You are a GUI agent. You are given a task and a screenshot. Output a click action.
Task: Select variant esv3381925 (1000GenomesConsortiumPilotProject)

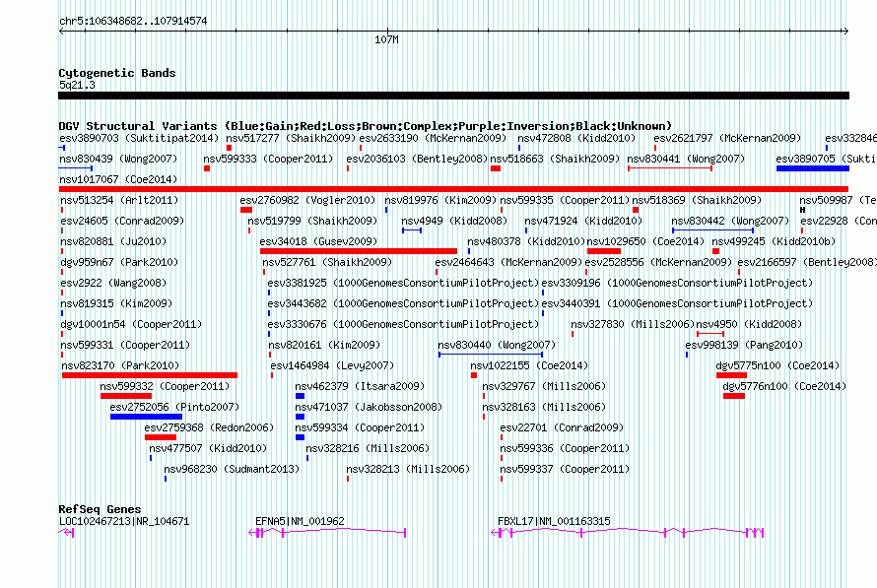403,283
